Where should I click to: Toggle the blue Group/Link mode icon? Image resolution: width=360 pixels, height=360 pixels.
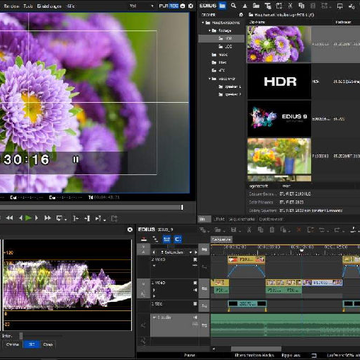178,239
